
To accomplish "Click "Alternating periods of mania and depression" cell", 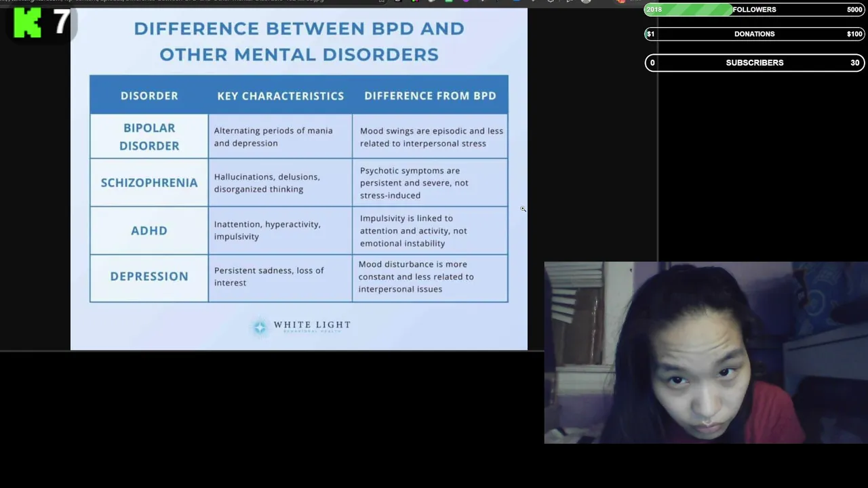I will click(x=280, y=136).
